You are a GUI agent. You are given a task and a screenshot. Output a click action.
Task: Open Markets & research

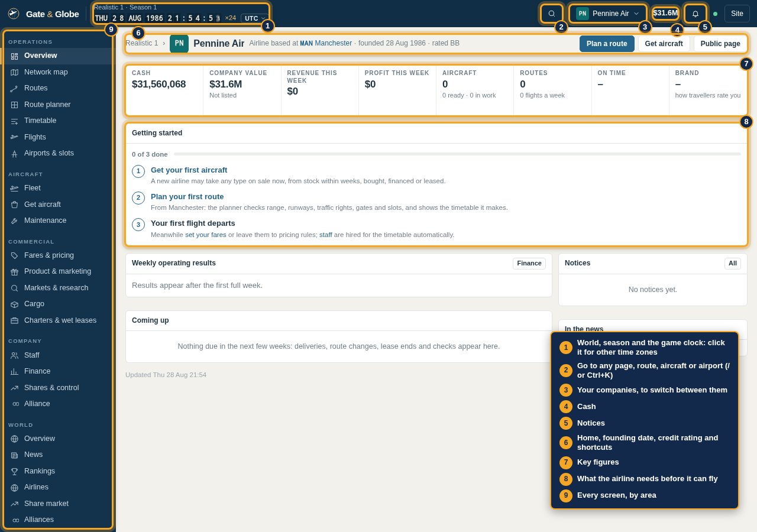click(57, 288)
